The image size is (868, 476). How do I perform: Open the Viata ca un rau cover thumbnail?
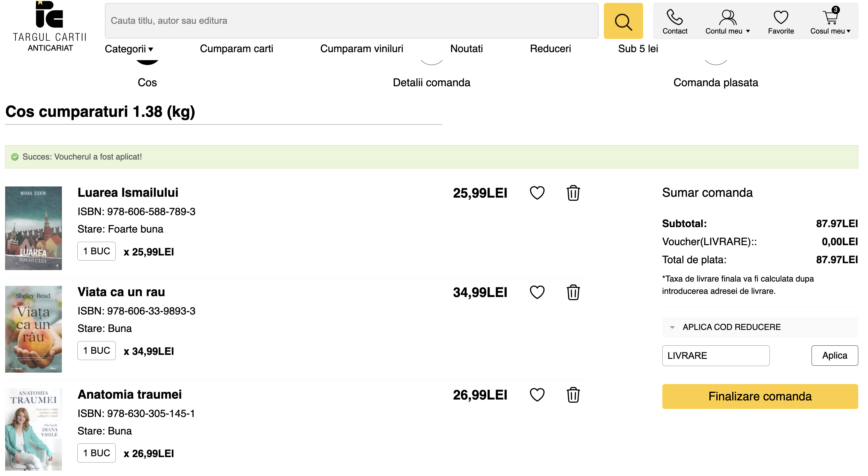coord(33,329)
